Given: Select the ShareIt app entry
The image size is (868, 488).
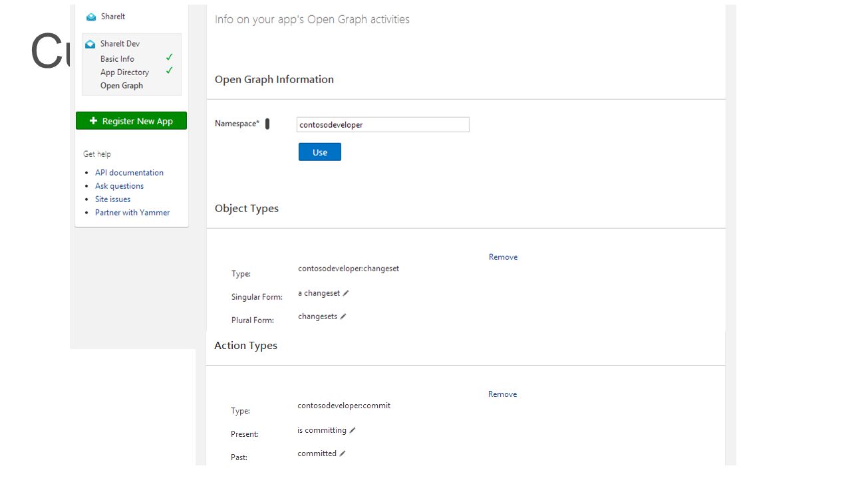Looking at the screenshot, I should coord(113,17).
